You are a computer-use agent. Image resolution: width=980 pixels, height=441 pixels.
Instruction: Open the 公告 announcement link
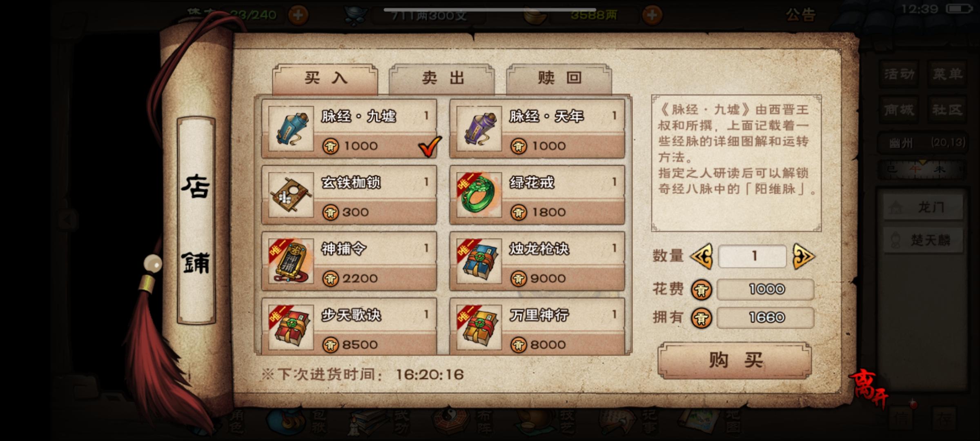(x=800, y=15)
